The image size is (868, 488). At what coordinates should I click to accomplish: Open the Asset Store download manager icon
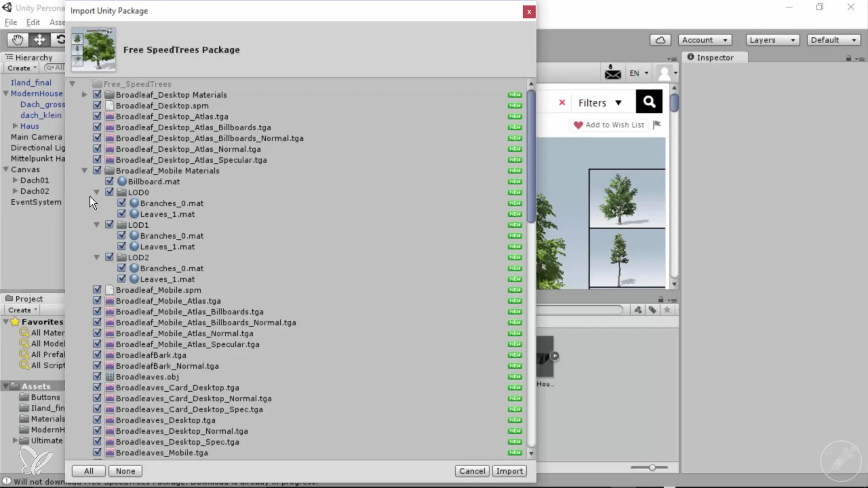pyautogui.click(x=613, y=72)
